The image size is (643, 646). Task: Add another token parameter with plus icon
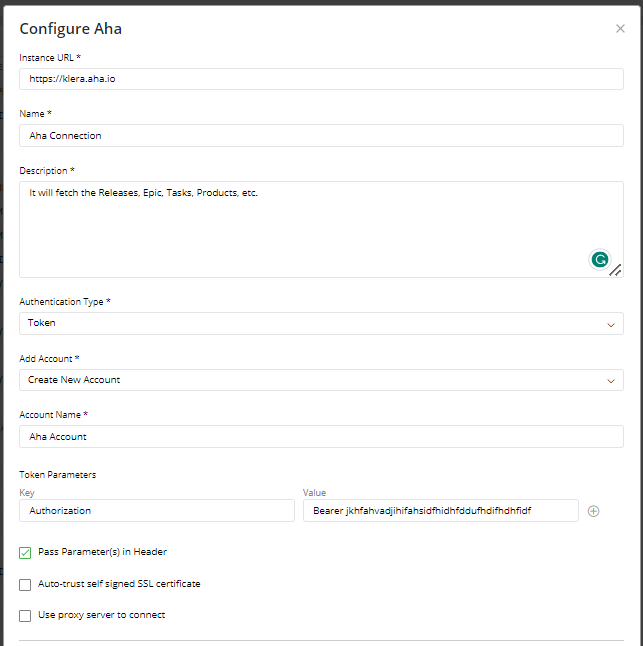point(593,511)
